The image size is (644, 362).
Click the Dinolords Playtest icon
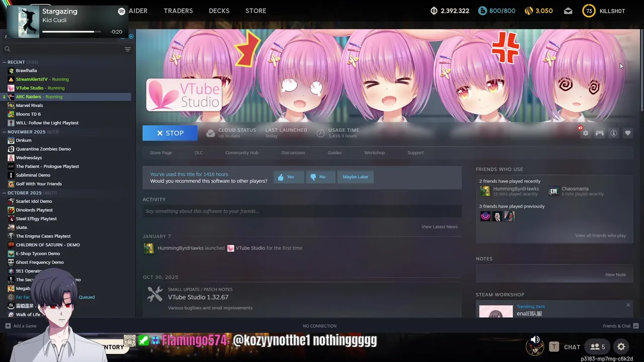(11, 210)
